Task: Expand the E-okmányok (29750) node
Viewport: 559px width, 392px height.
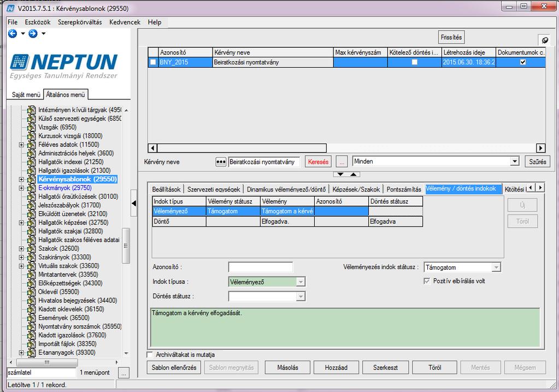Action: [21, 188]
